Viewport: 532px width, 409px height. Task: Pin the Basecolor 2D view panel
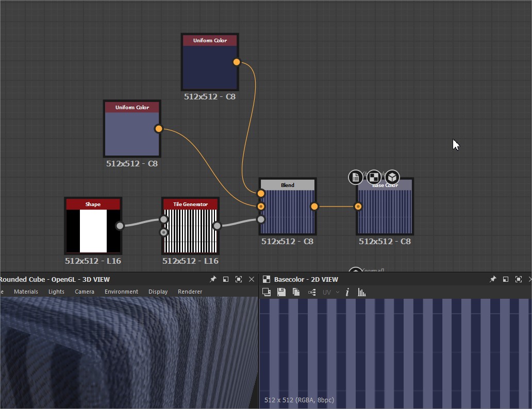pos(492,279)
